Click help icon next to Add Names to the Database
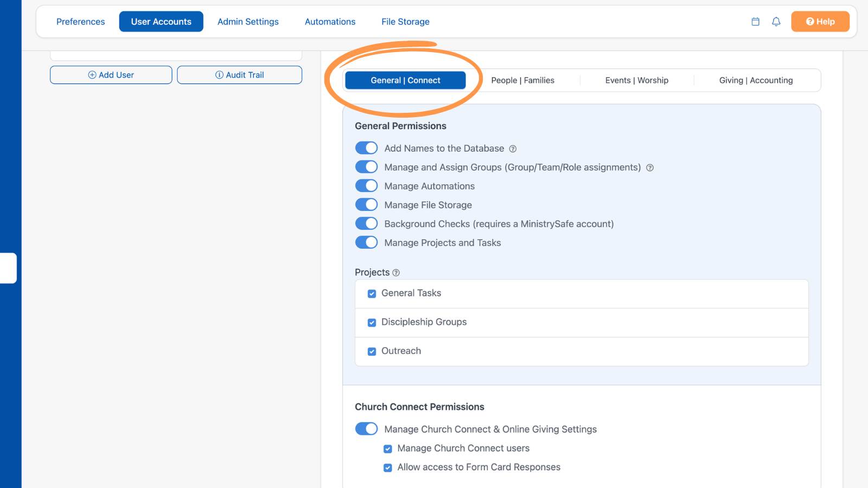The height and width of the screenshot is (488, 868). click(513, 149)
